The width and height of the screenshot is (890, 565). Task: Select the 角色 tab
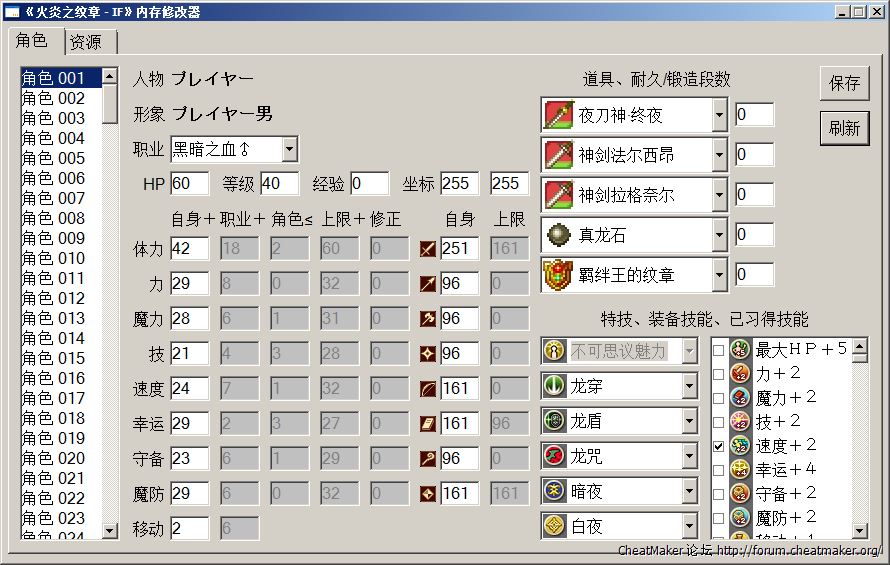[32, 40]
